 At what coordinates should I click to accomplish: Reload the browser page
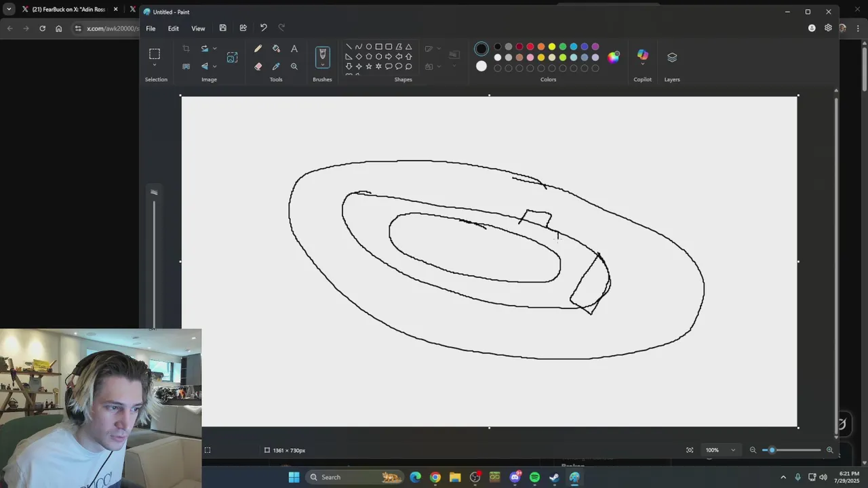click(x=42, y=28)
